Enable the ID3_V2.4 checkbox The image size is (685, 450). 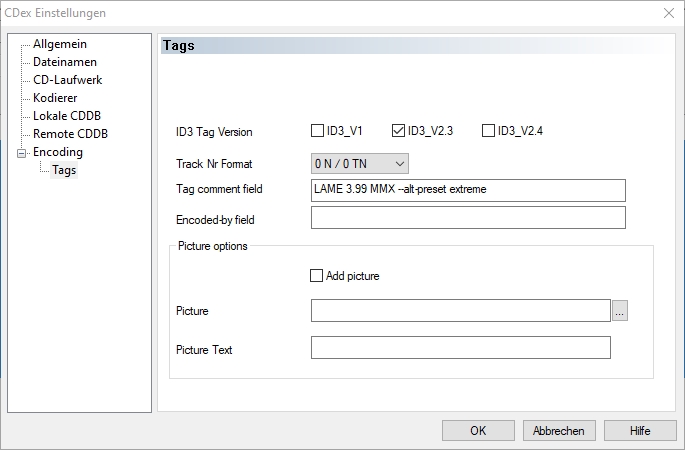click(489, 130)
